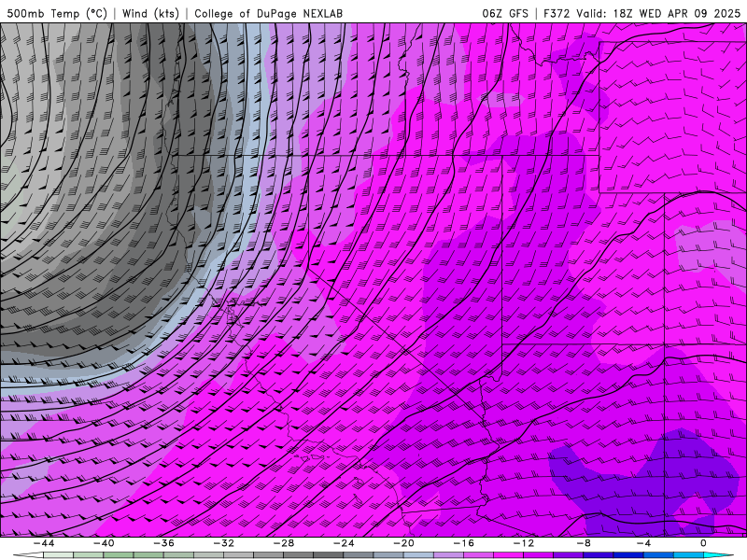Viewport: 747px width, 560px height.
Task: Click the -4 colorbar scale label
Action: click(643, 543)
